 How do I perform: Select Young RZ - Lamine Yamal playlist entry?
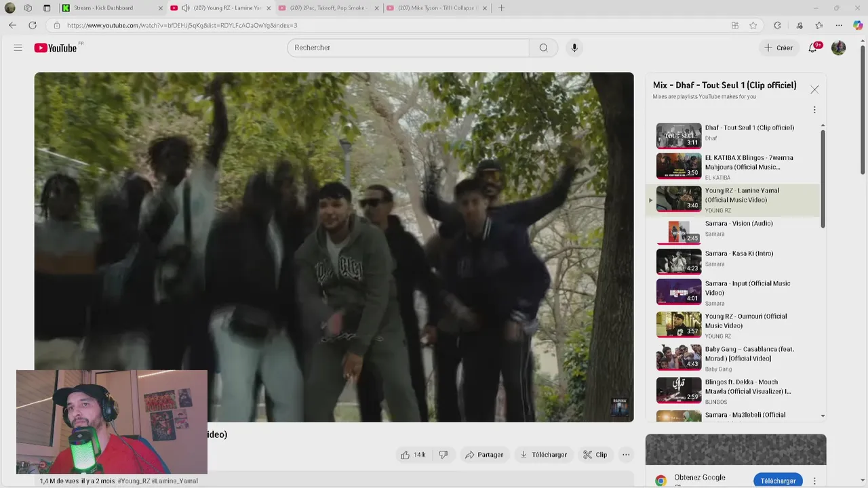pyautogui.click(x=734, y=200)
